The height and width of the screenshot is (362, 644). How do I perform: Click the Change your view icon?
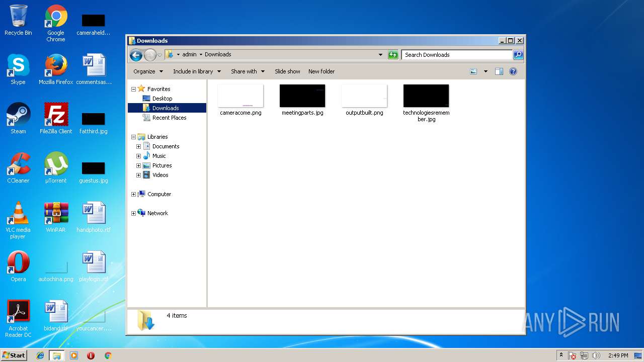pyautogui.click(x=473, y=71)
